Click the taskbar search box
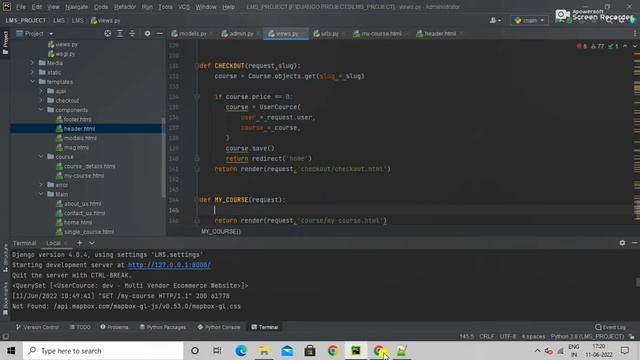Screen dimensions: 640x360 point(103,351)
